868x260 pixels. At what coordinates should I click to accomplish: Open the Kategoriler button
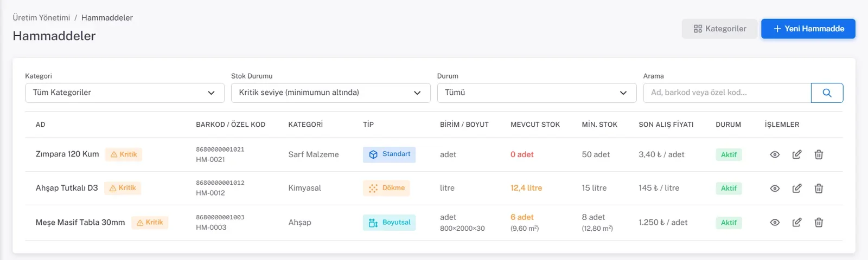click(719, 29)
